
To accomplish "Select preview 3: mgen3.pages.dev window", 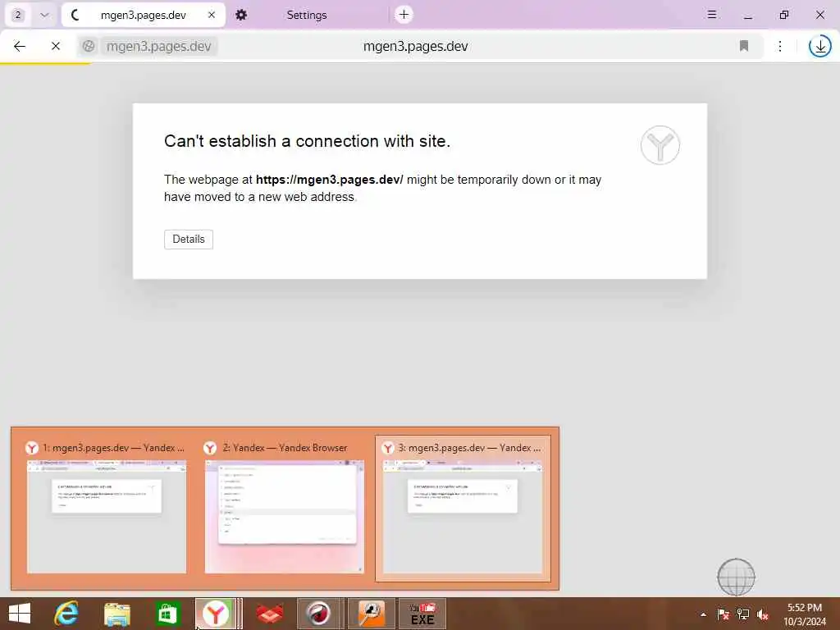I will 463,509.
